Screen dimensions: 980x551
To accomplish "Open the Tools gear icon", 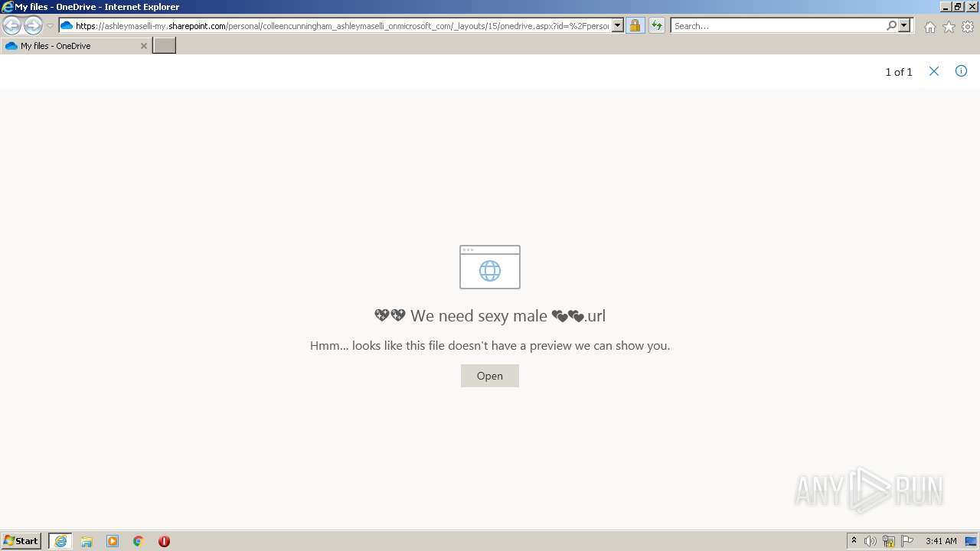I will click(968, 27).
